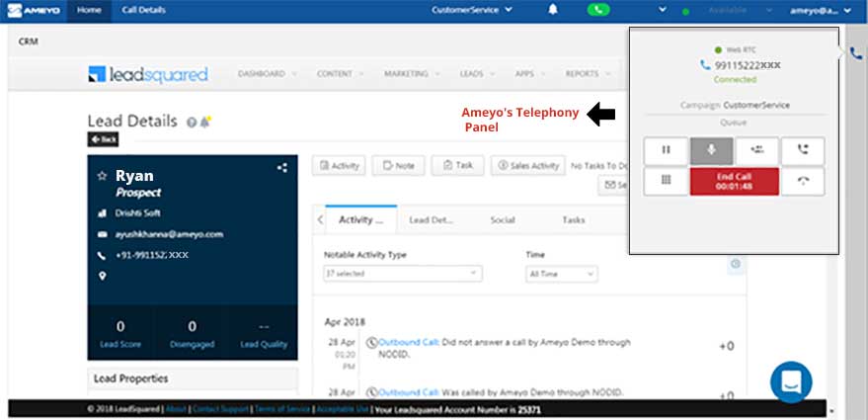The image size is (868, 420).
Task: Switch to the Tasks tab
Action: tap(574, 220)
